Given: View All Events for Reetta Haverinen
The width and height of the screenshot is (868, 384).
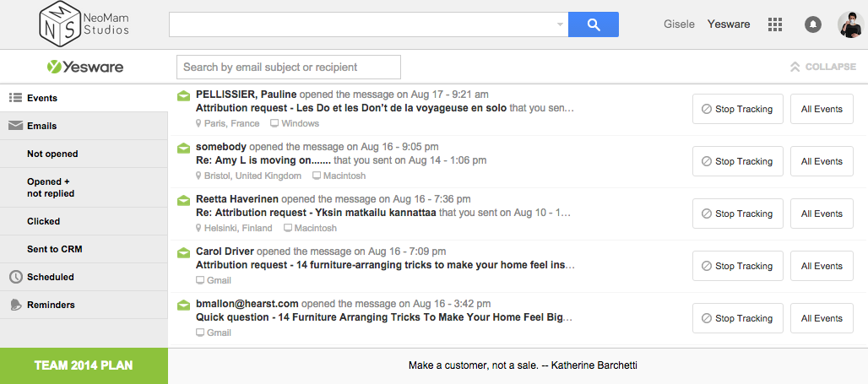Looking at the screenshot, I should tap(822, 214).
